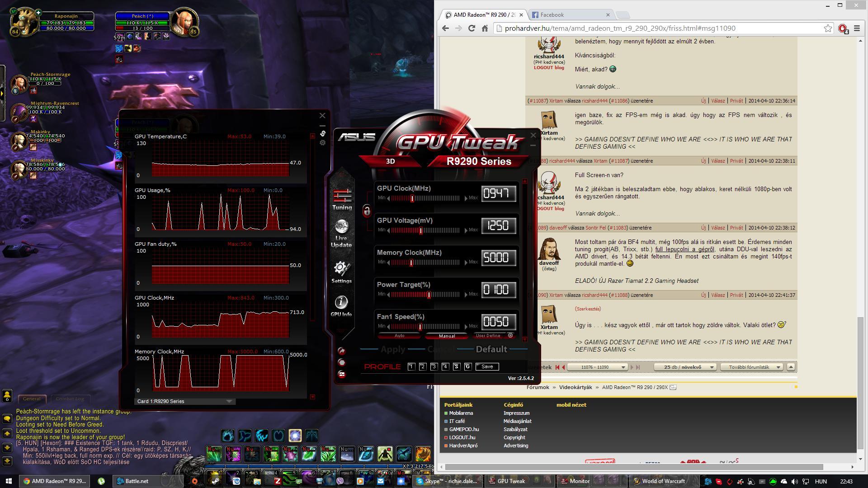Click the glowing orb action button in WoW
Viewport: 868px width, 488px height.
pos(295,436)
